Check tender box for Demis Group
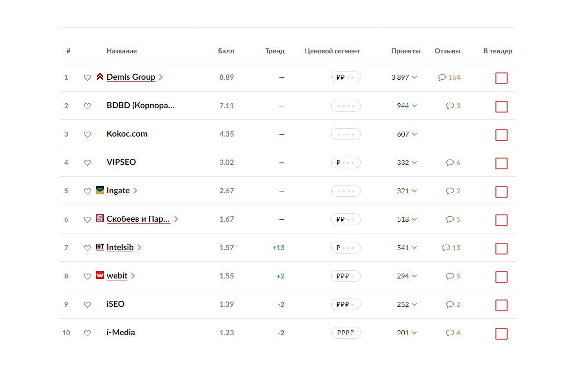Screen dimensions: 588x370 pos(501,78)
